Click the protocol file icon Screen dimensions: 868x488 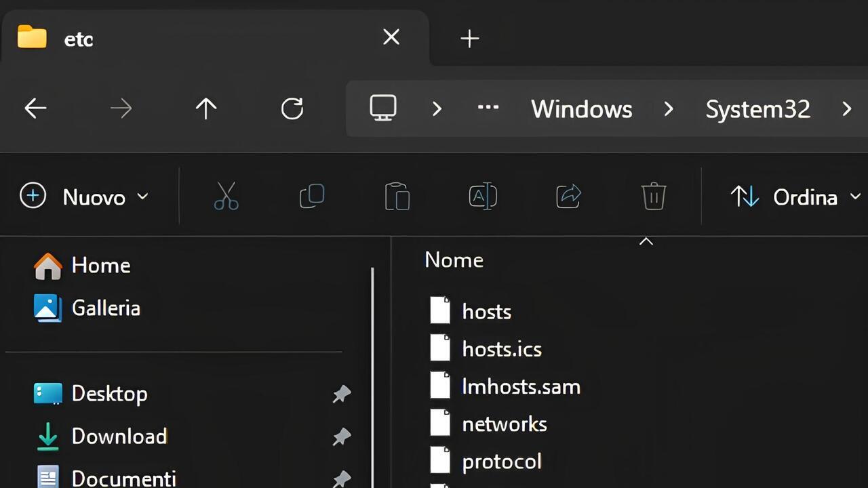[440, 461]
